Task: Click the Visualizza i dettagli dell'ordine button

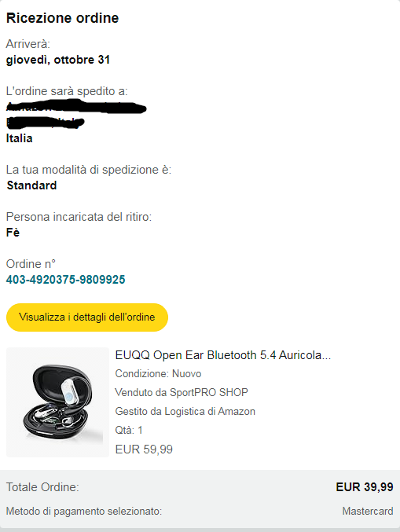Action: [87, 317]
